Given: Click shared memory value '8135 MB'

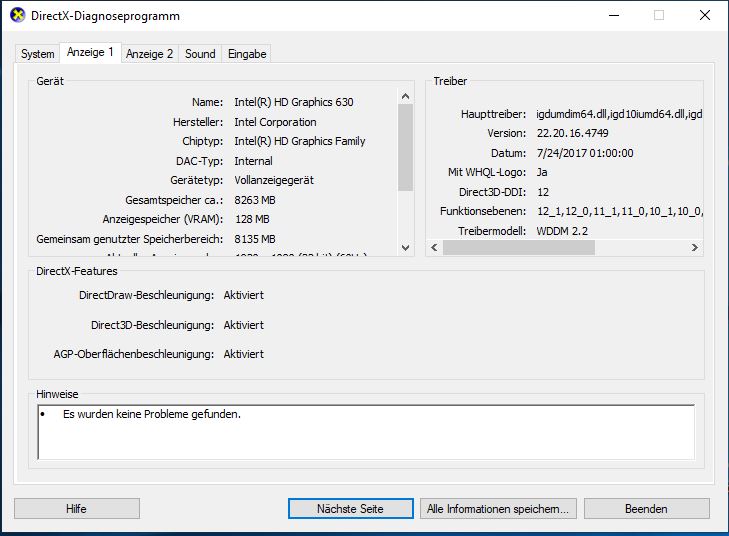Looking at the screenshot, I should pyautogui.click(x=255, y=239).
